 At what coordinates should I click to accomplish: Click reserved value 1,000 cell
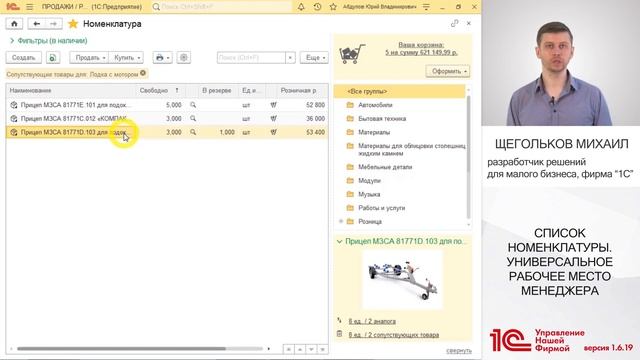pyautogui.click(x=218, y=132)
